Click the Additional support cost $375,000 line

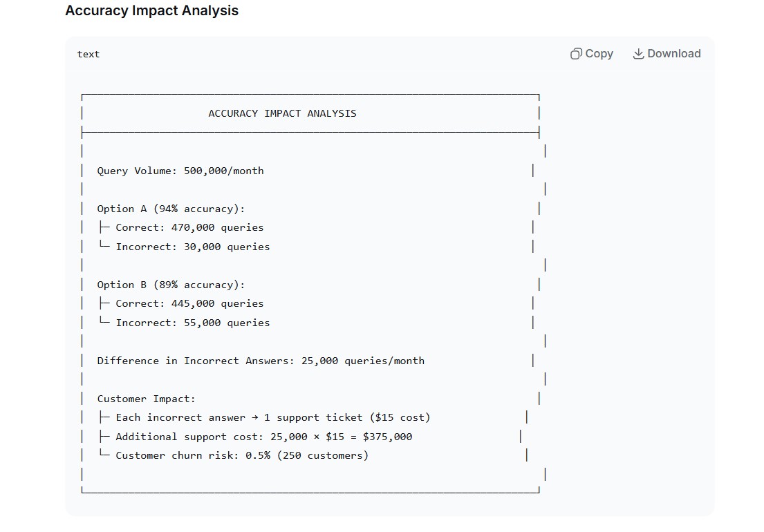263,437
